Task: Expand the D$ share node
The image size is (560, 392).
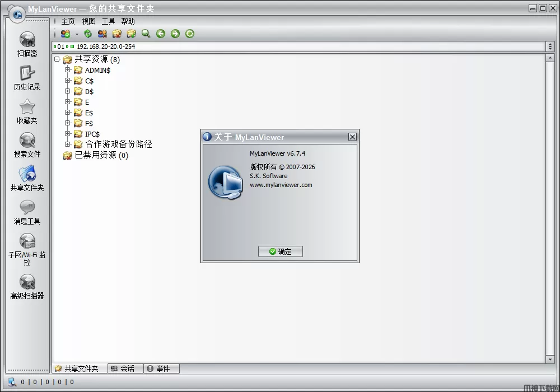Action: pos(68,91)
